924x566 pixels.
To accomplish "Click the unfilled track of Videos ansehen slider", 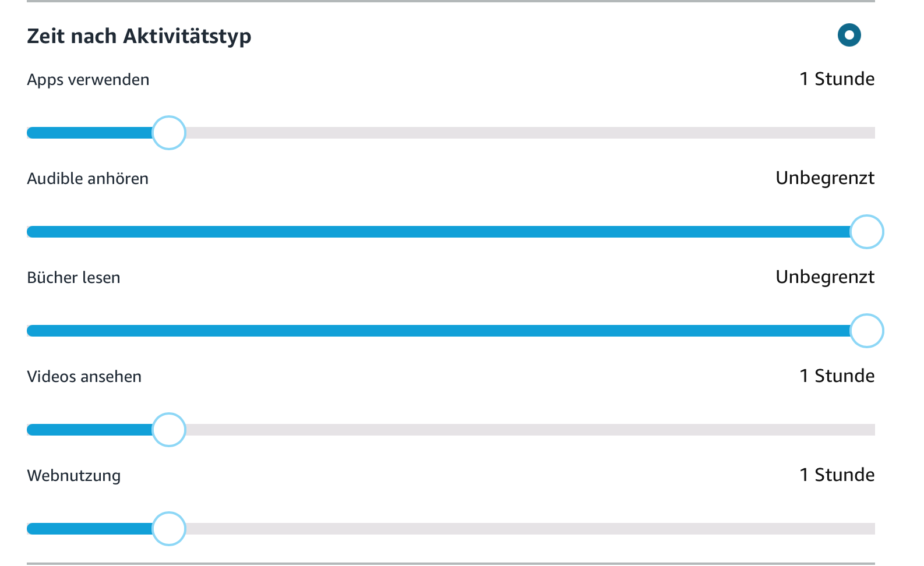I will coord(524,430).
